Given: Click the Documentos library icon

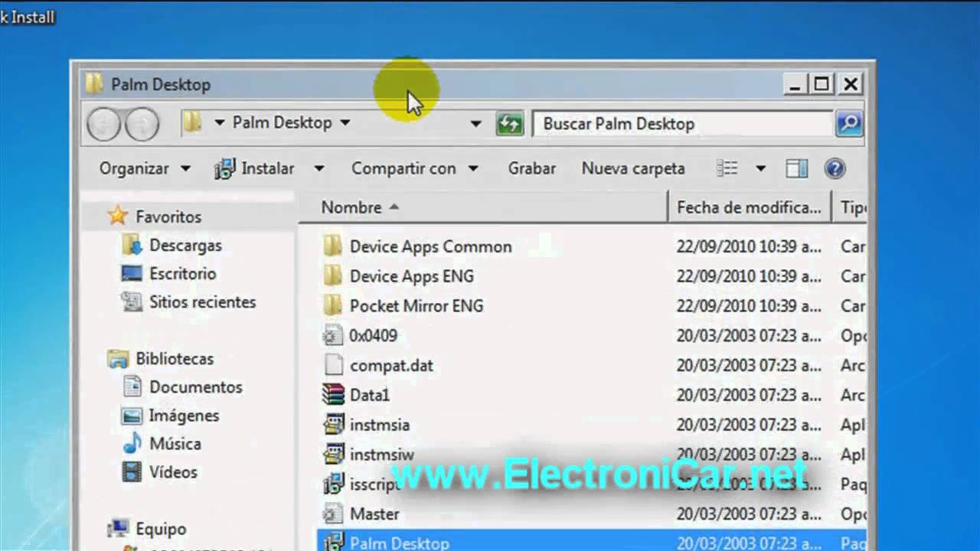Looking at the screenshot, I should tap(132, 386).
